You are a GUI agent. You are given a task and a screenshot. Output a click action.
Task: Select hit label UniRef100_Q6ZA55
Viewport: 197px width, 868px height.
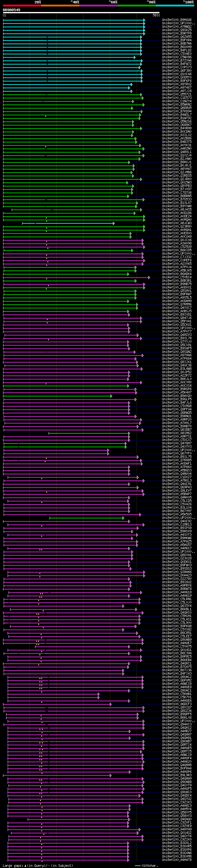[177, 37]
